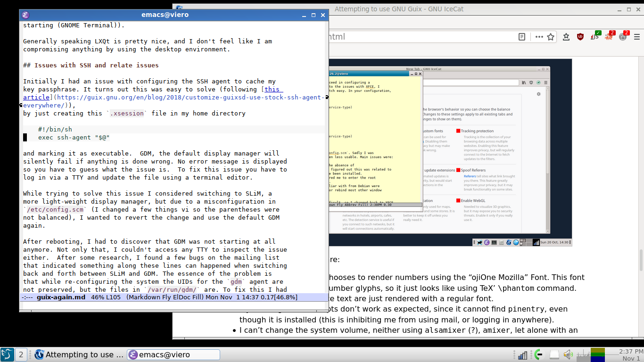This screenshot has height=362, width=644.
Task: Click 'starting (GNOME Terminal)).' line in Emacs
Action: pos(74,25)
